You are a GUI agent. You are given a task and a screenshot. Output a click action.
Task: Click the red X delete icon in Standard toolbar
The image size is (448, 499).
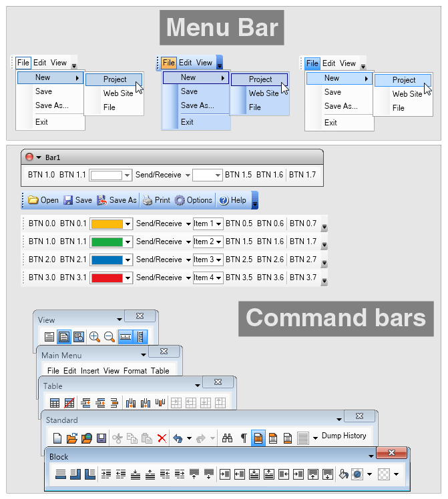162,438
